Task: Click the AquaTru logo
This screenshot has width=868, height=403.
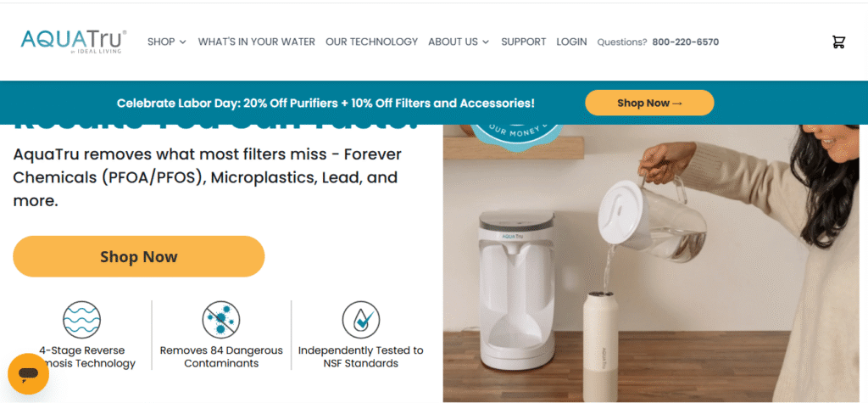Action: pyautogui.click(x=74, y=42)
